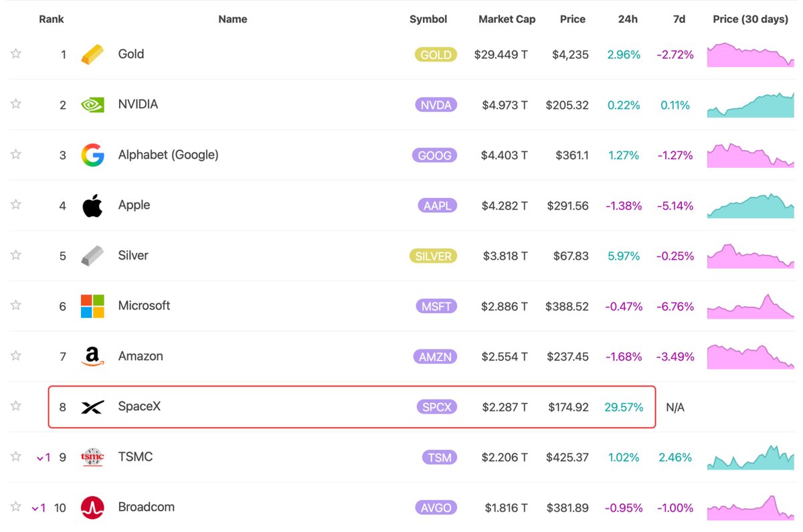
Task: Open the TSMC company link
Action: pyautogui.click(x=135, y=457)
